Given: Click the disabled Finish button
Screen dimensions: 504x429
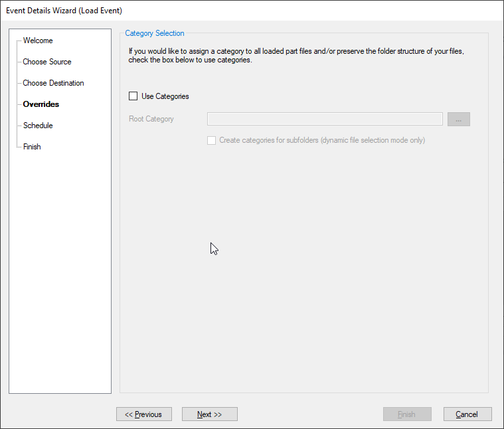Looking at the screenshot, I should 407,414.
